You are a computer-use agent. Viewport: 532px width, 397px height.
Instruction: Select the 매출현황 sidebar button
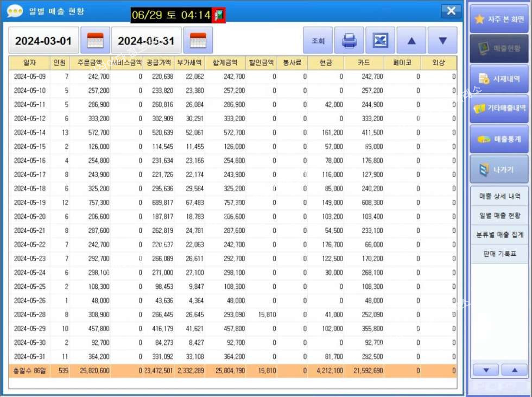pyautogui.click(x=499, y=48)
